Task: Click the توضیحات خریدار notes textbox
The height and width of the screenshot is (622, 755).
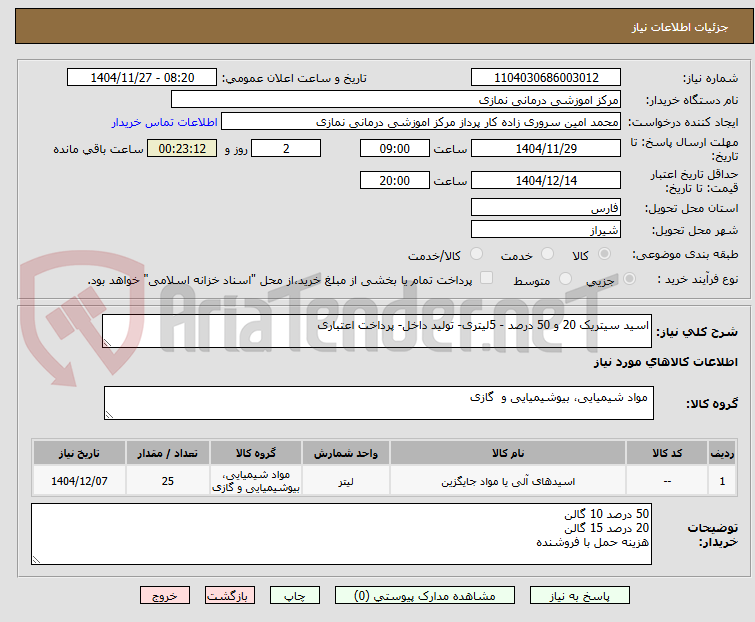Action: (341, 534)
